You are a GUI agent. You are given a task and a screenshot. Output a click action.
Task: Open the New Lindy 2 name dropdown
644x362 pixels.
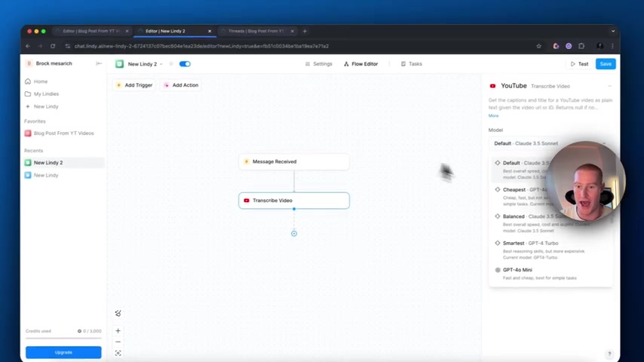145,64
